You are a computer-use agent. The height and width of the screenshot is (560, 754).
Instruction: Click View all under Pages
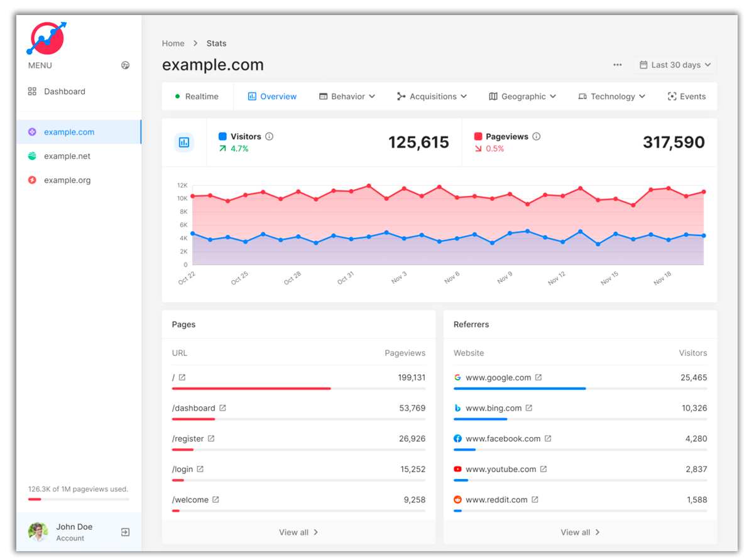point(298,532)
